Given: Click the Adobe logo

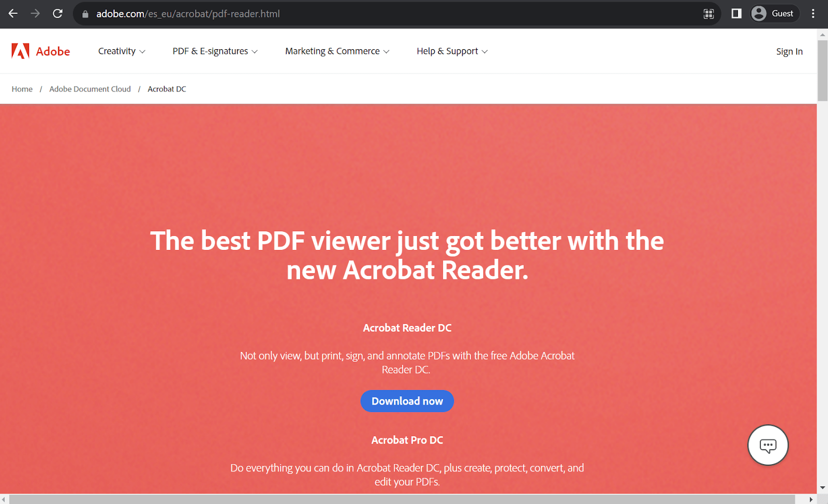Looking at the screenshot, I should pos(40,51).
